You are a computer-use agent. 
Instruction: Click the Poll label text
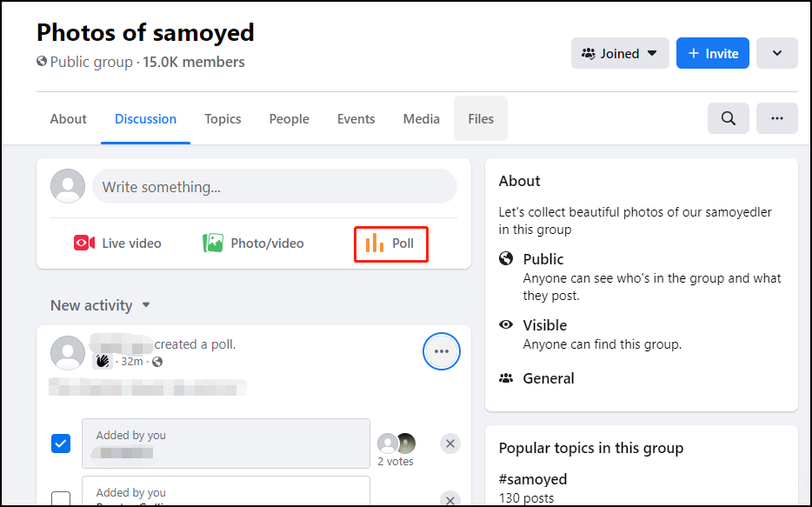(x=403, y=243)
